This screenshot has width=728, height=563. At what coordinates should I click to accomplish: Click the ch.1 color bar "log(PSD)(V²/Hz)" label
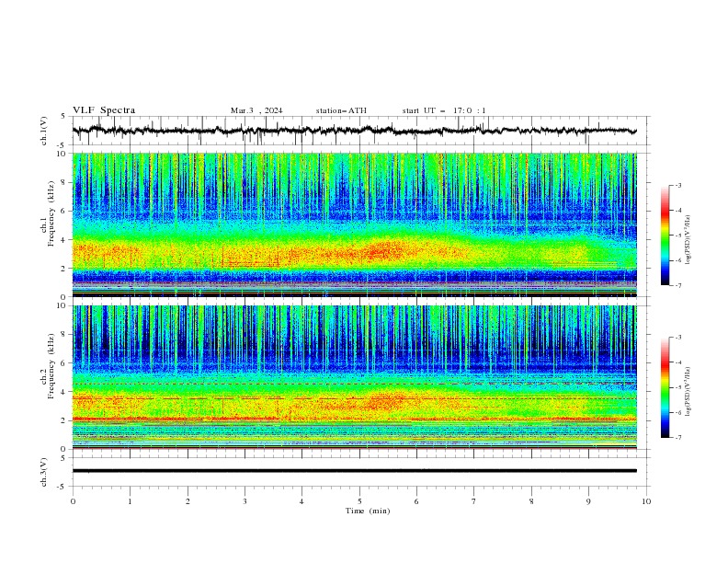click(x=688, y=240)
